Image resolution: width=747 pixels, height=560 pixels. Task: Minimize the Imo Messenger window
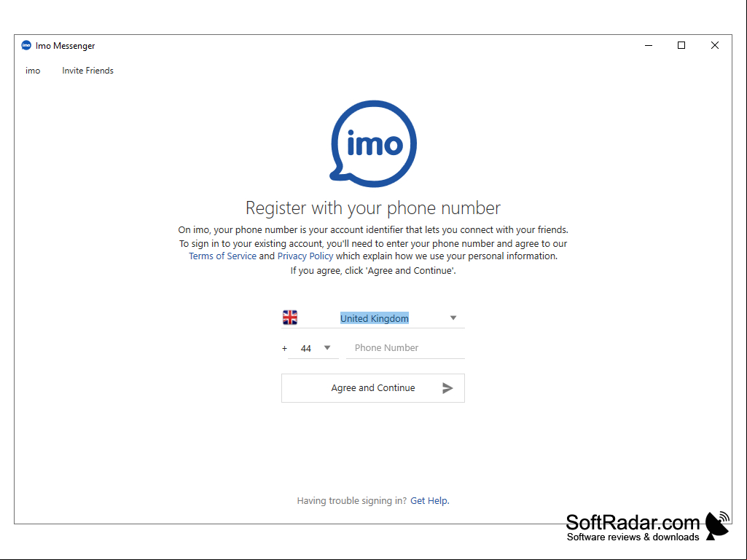coord(649,45)
